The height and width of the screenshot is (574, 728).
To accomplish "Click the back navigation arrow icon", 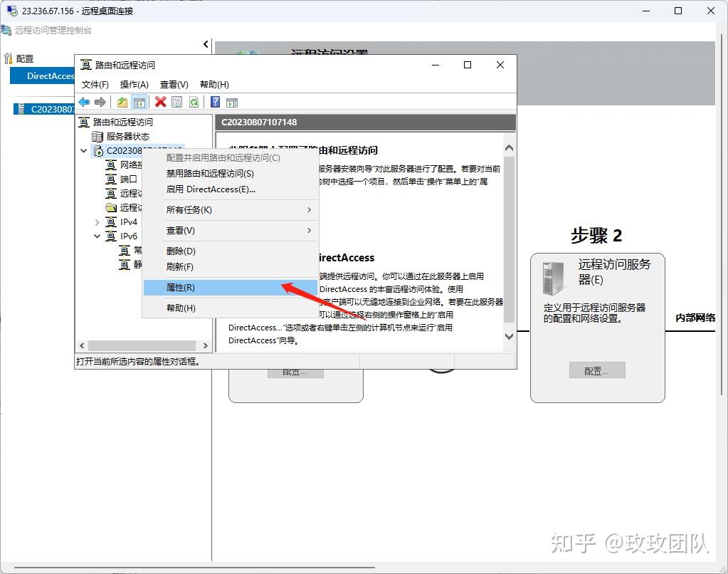I will click(x=84, y=102).
